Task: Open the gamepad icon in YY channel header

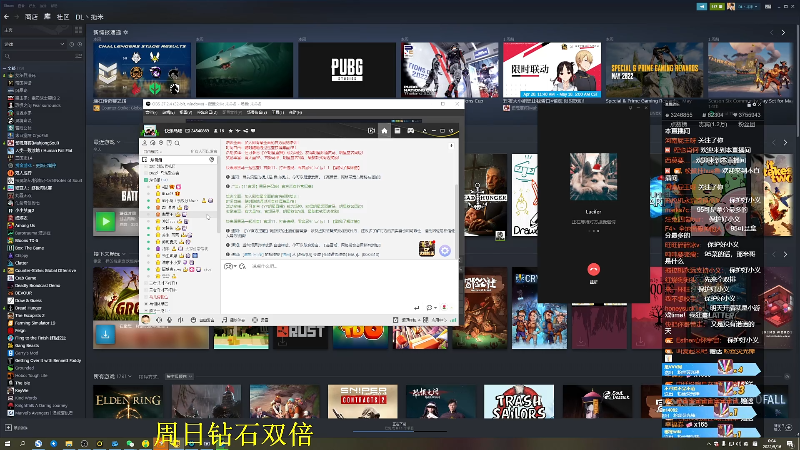Action: 410,131
